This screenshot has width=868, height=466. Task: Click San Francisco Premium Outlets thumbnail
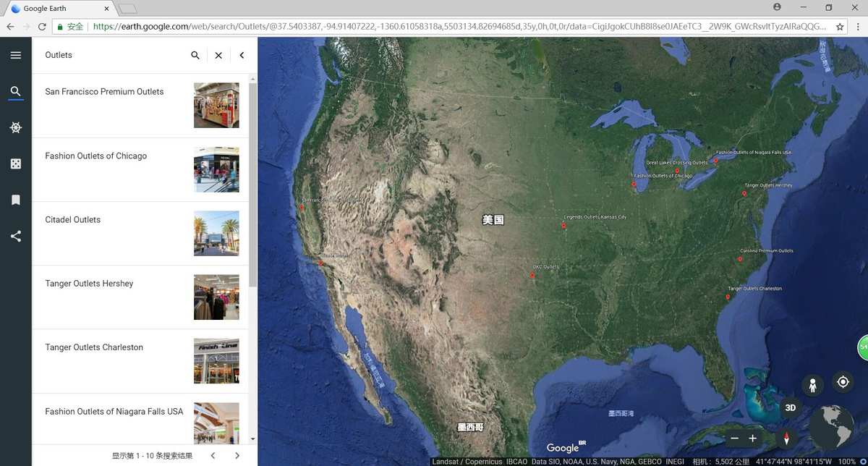[x=216, y=106]
